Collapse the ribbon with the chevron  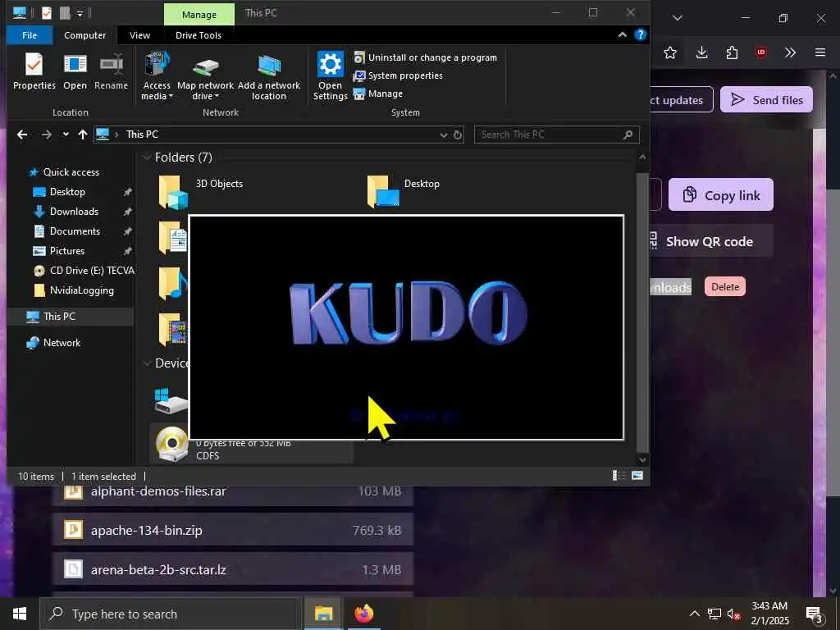click(x=623, y=34)
